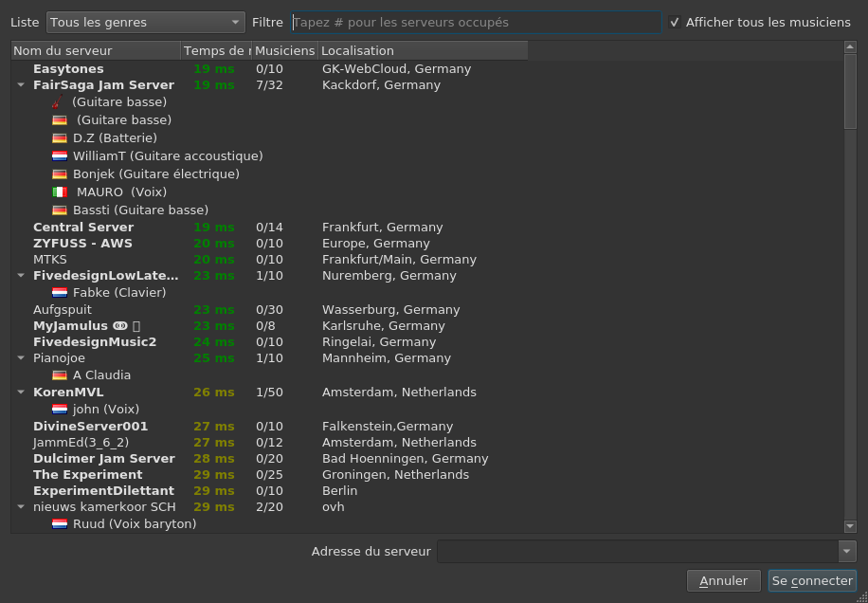Click the 0/50... 1/50 count for KorenMVL
Viewport: 868px width, 603px height.
point(269,392)
